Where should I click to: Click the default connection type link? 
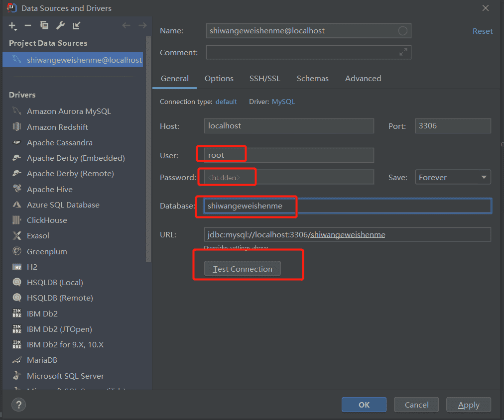tap(226, 102)
